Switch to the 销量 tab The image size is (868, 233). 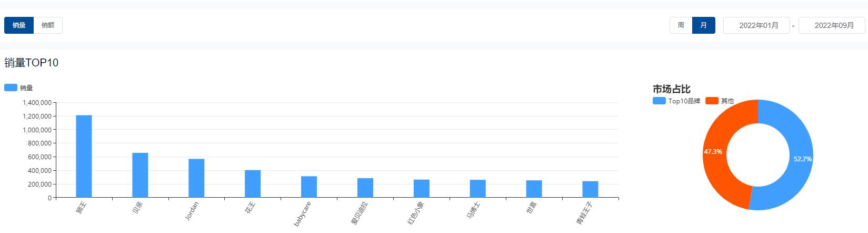[x=19, y=25]
